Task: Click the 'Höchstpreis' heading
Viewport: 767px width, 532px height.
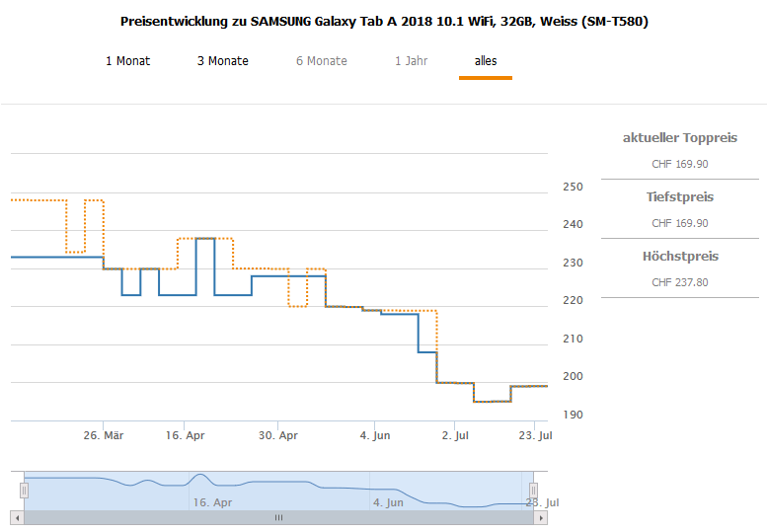Action: (680, 257)
